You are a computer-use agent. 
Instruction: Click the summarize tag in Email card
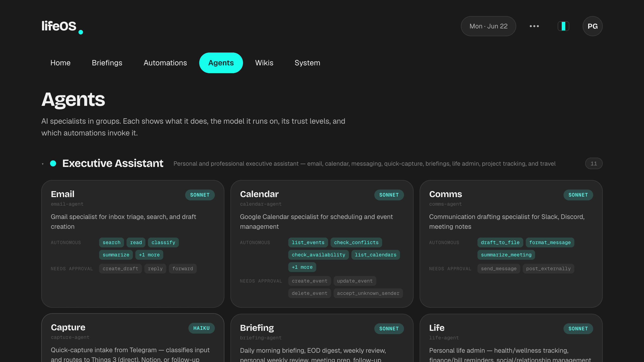coord(116,255)
